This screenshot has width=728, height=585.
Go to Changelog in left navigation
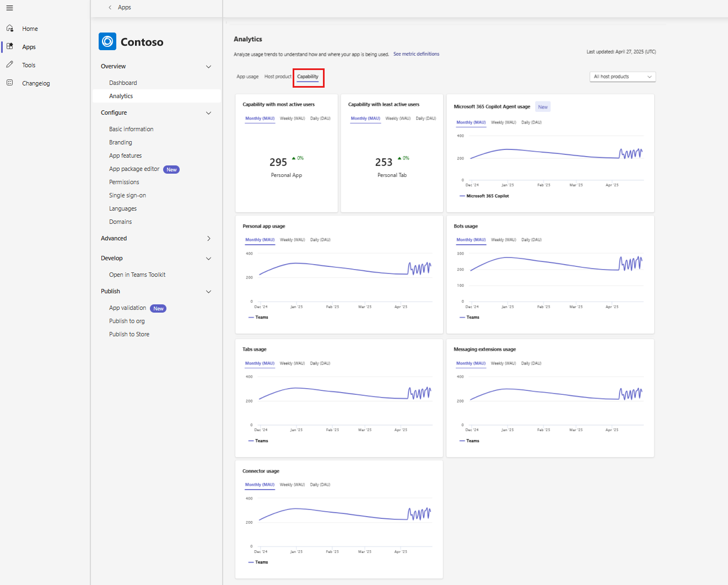coord(36,83)
